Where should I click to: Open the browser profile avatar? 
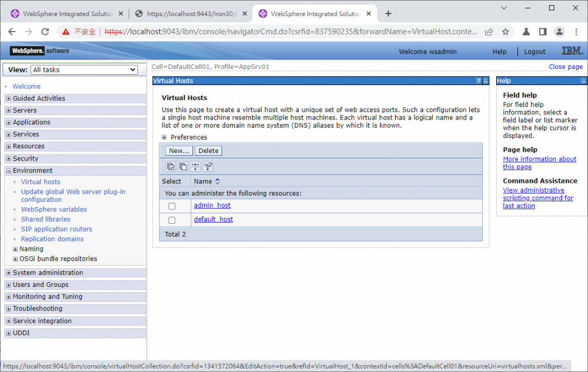tap(559, 32)
